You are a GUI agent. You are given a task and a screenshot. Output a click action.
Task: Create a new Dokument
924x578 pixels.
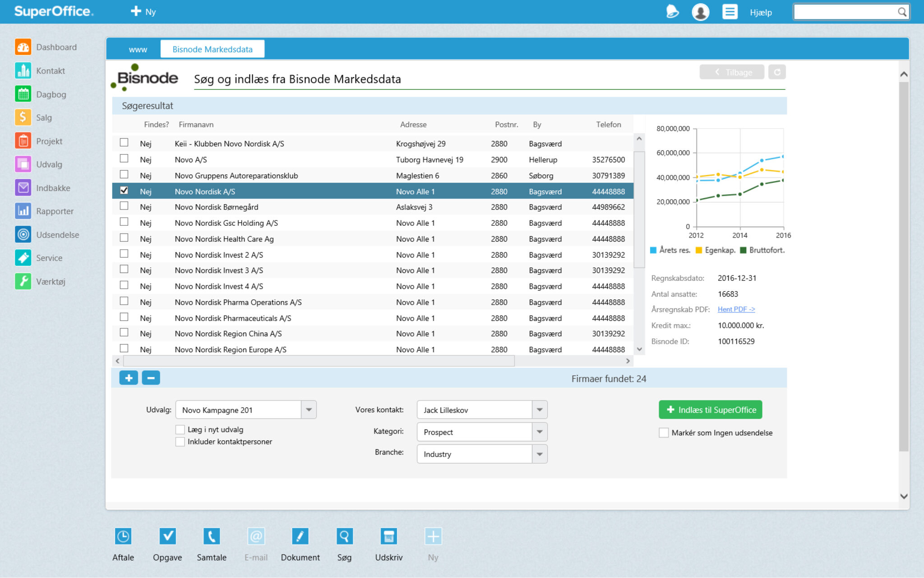pos(300,536)
